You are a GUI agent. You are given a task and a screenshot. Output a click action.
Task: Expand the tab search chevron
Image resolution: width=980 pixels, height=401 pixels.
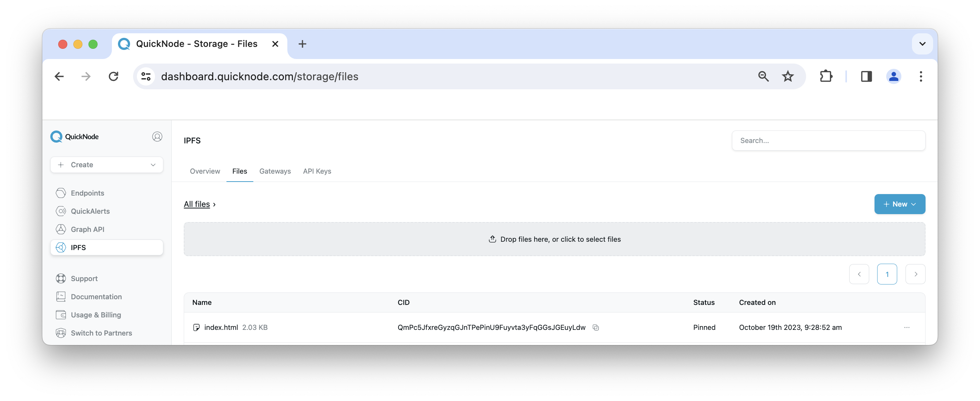pyautogui.click(x=922, y=44)
